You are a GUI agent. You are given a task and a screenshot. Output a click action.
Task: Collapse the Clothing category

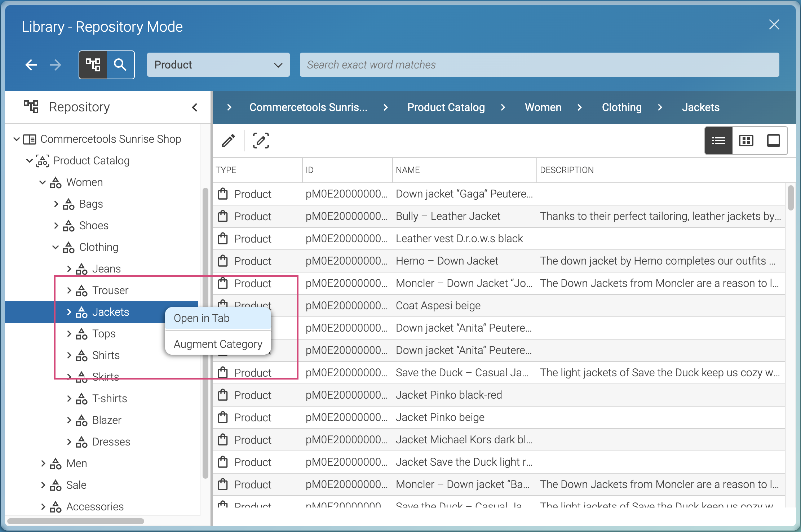pos(56,247)
